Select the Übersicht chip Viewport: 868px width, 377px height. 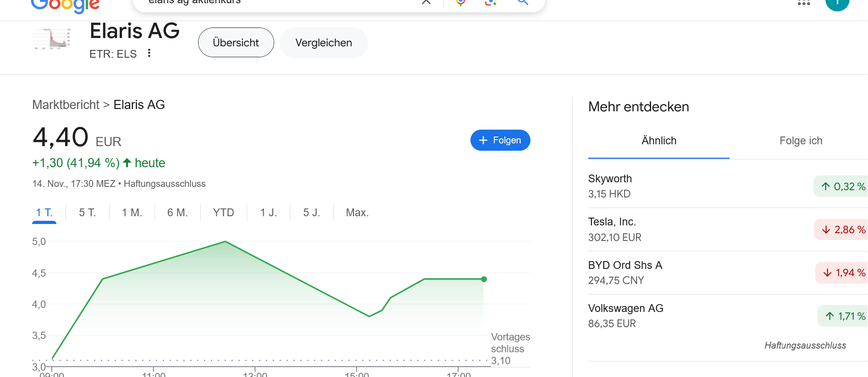(236, 43)
